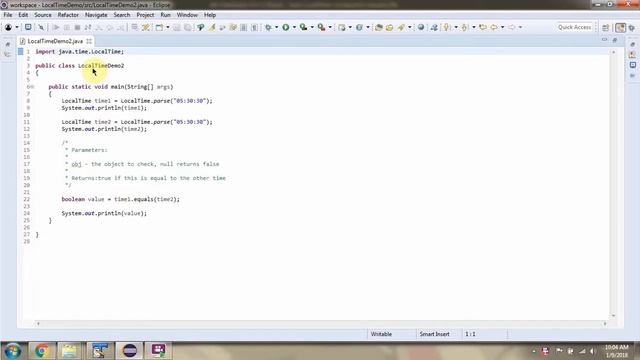The height and width of the screenshot is (360, 640).
Task: Click the Writable status bar entry
Action: click(381, 334)
